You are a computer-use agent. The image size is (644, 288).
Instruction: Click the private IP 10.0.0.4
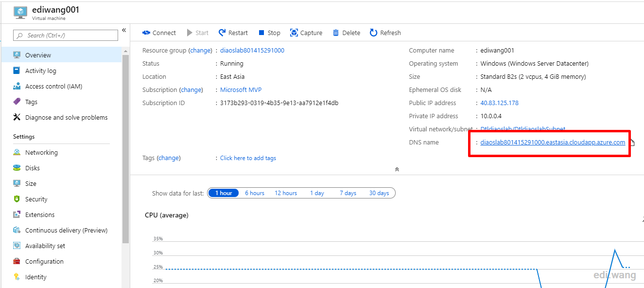(491, 116)
